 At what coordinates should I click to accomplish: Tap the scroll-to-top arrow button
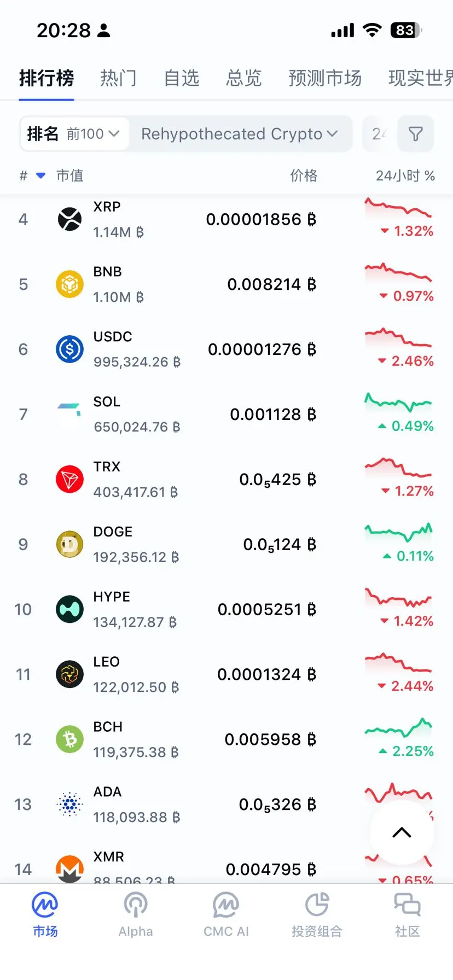pyautogui.click(x=402, y=832)
